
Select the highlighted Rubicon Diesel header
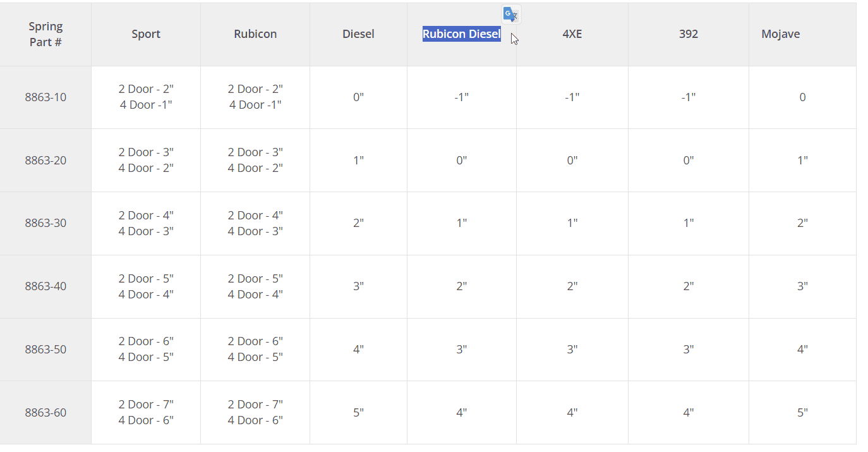click(x=462, y=34)
